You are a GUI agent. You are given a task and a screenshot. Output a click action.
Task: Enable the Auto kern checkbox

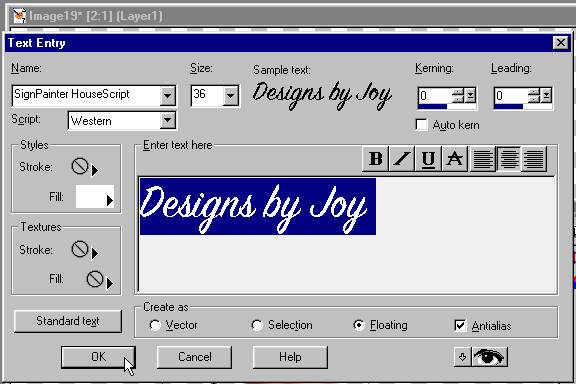[x=421, y=125]
